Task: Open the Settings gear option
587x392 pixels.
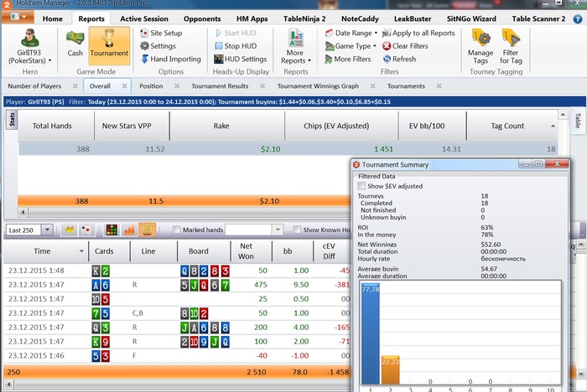Action: pyautogui.click(x=158, y=46)
